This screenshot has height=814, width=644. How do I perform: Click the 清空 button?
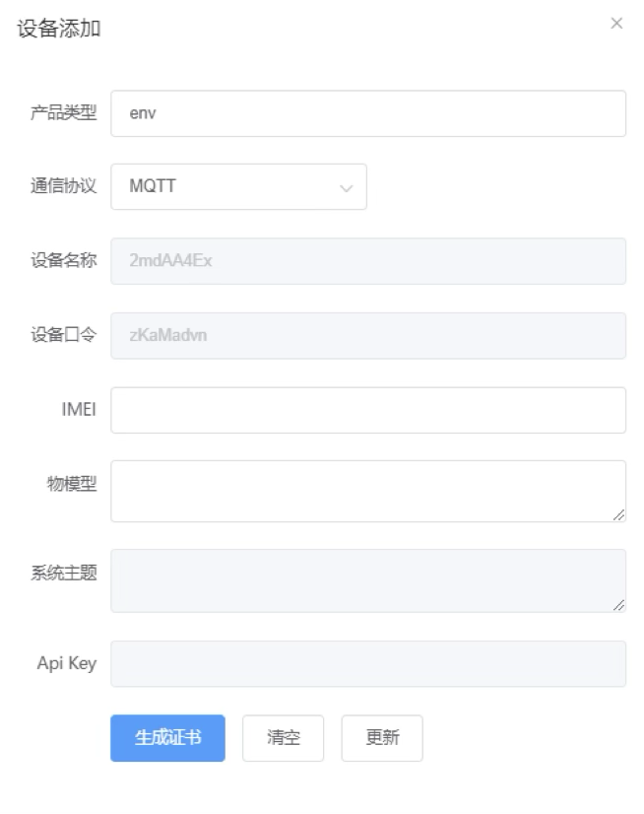pyautogui.click(x=284, y=738)
